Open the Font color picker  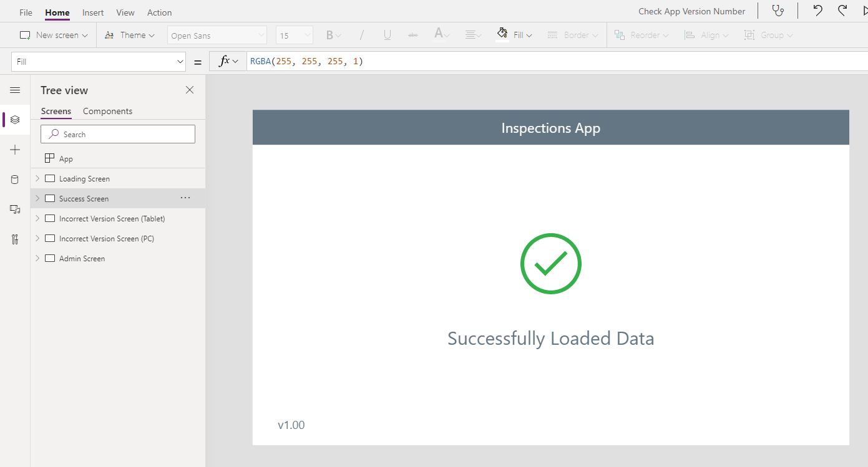coord(441,35)
